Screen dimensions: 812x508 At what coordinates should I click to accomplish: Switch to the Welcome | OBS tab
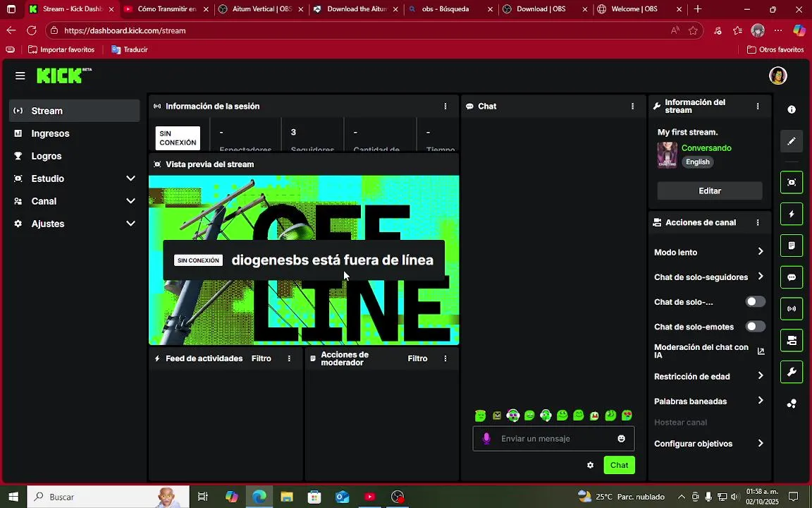click(640, 9)
